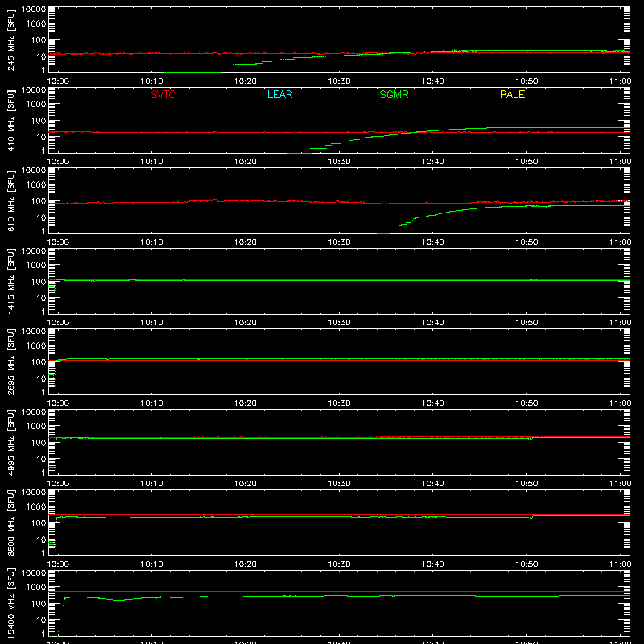
Task: Click 10:20 time label of 610 MHz plot
Action: click(x=246, y=242)
